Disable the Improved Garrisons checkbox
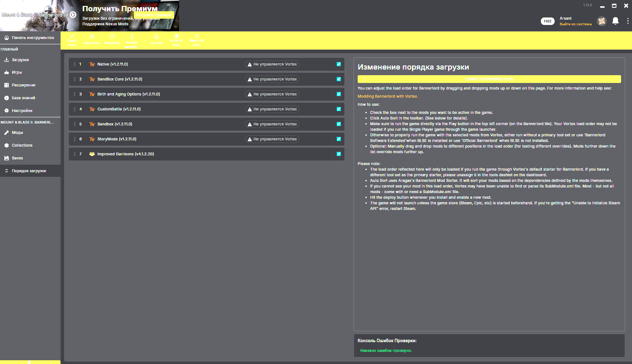 (339, 154)
